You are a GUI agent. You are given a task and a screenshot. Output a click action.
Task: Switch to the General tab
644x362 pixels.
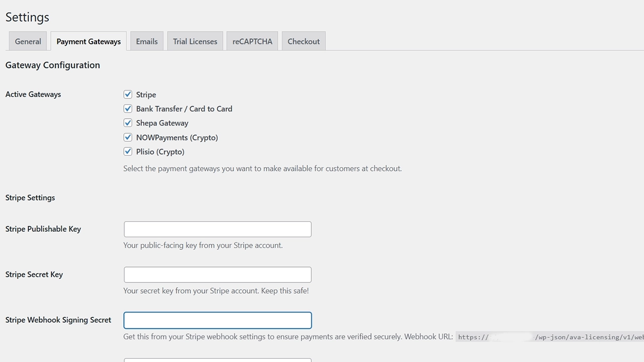28,41
